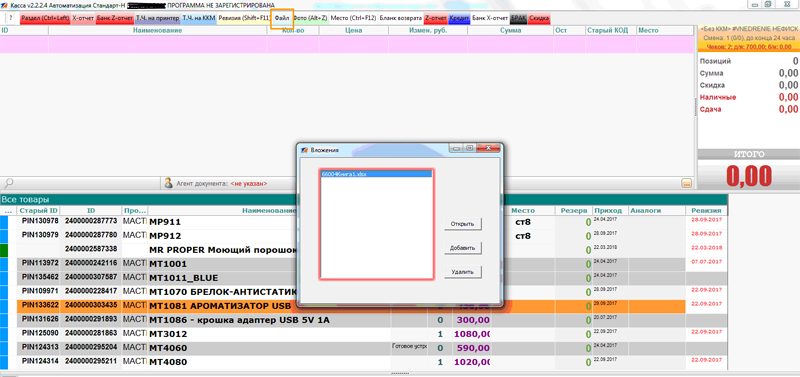Click the Удалить button

[x=463, y=272]
